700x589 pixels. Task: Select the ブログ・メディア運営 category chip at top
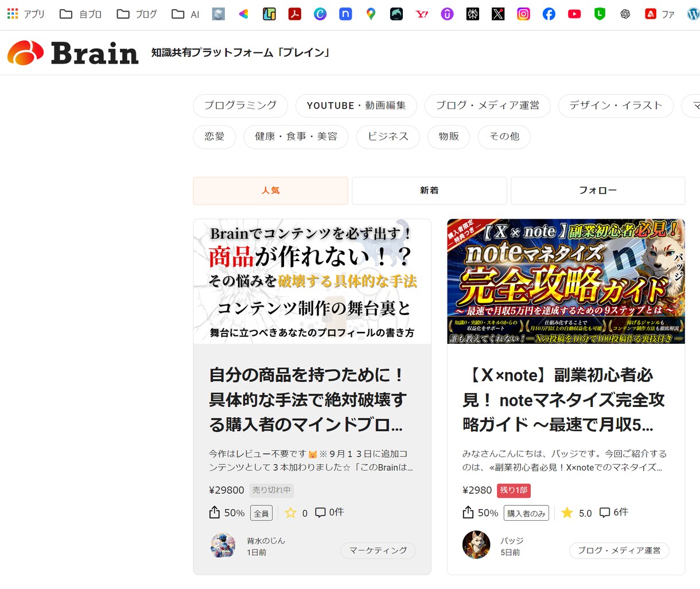[488, 106]
